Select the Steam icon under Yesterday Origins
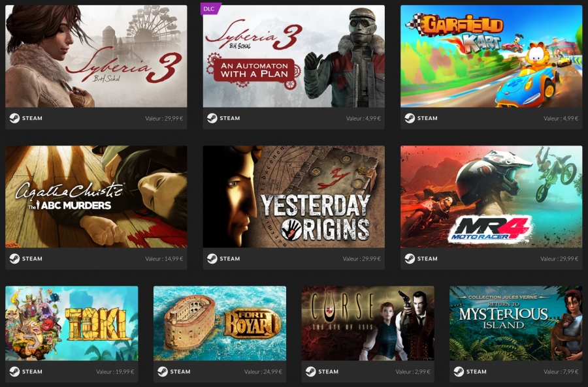This screenshot has width=588, height=387. 212,259
